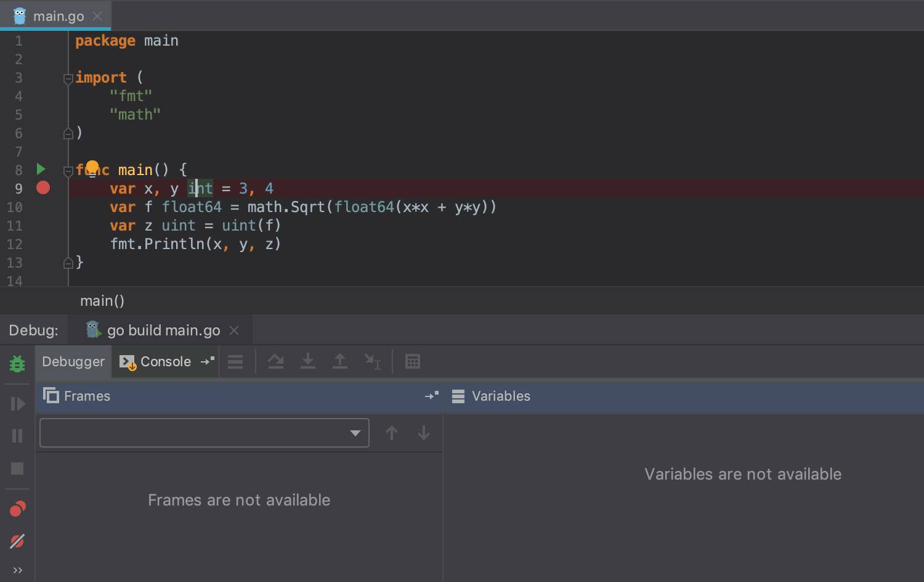Close the go build main.go debug tab

tap(234, 330)
